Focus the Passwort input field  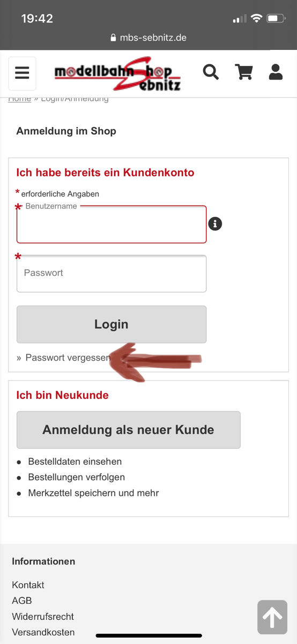click(x=112, y=274)
